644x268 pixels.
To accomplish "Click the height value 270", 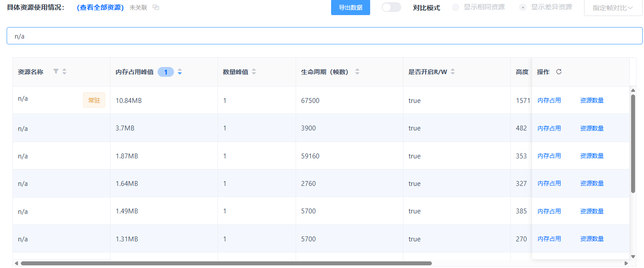I will [522, 239].
